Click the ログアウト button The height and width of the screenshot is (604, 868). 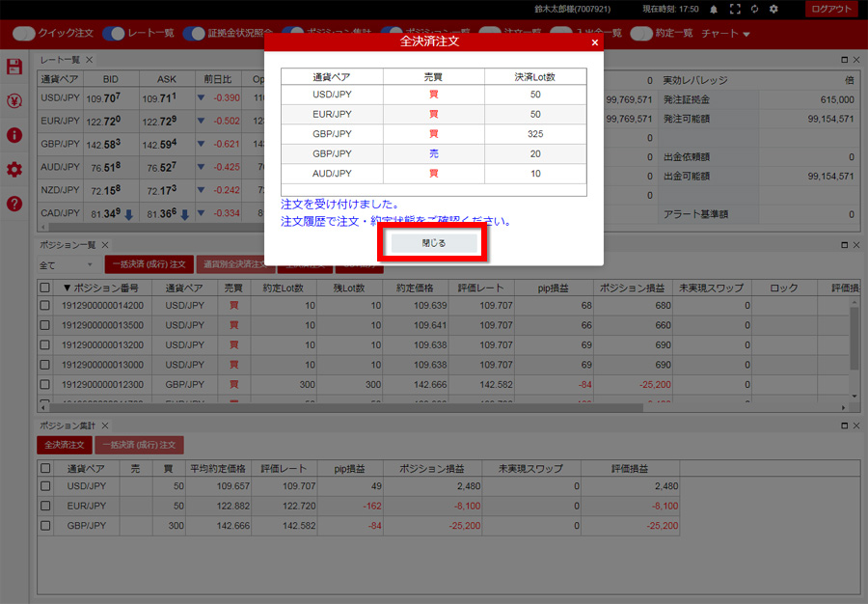click(831, 10)
